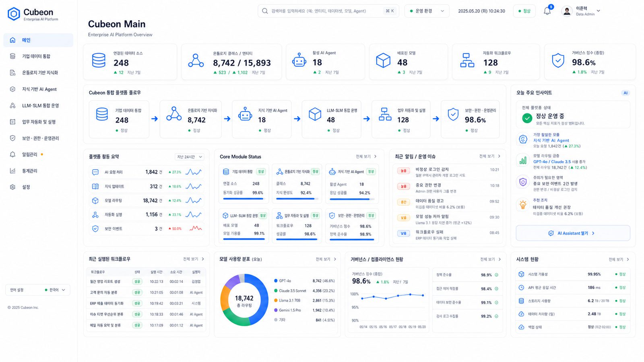The image size is (644, 362).
Task: Select the 비정상 로그인 감지 alert
Action: (x=448, y=172)
